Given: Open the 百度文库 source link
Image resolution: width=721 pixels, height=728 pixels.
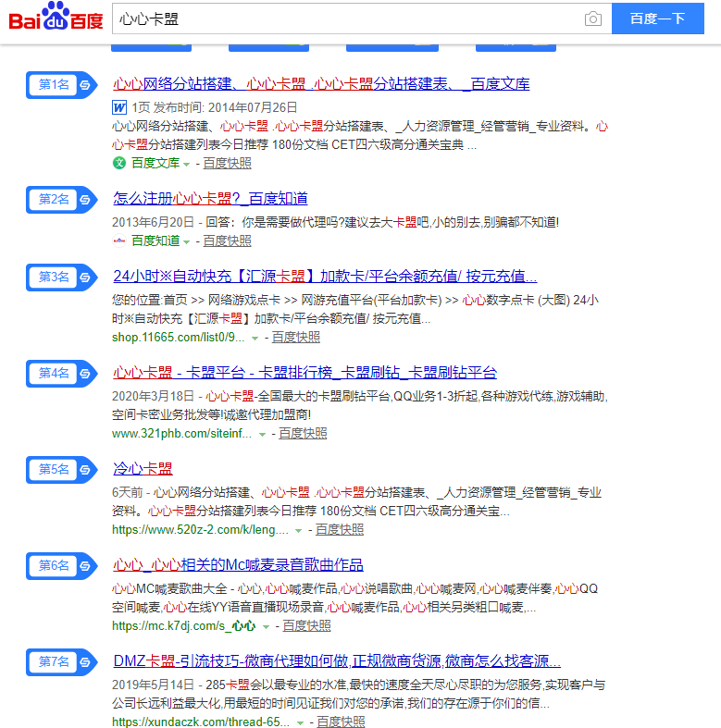Looking at the screenshot, I should (155, 163).
